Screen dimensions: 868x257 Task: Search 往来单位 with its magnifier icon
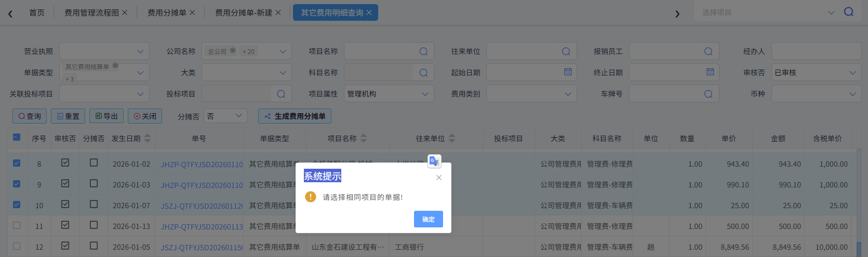coord(566,51)
